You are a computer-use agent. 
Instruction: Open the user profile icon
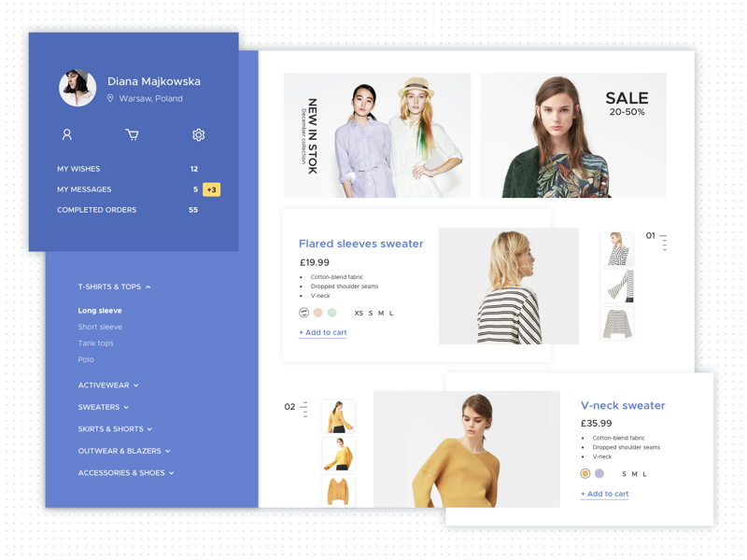coord(67,134)
